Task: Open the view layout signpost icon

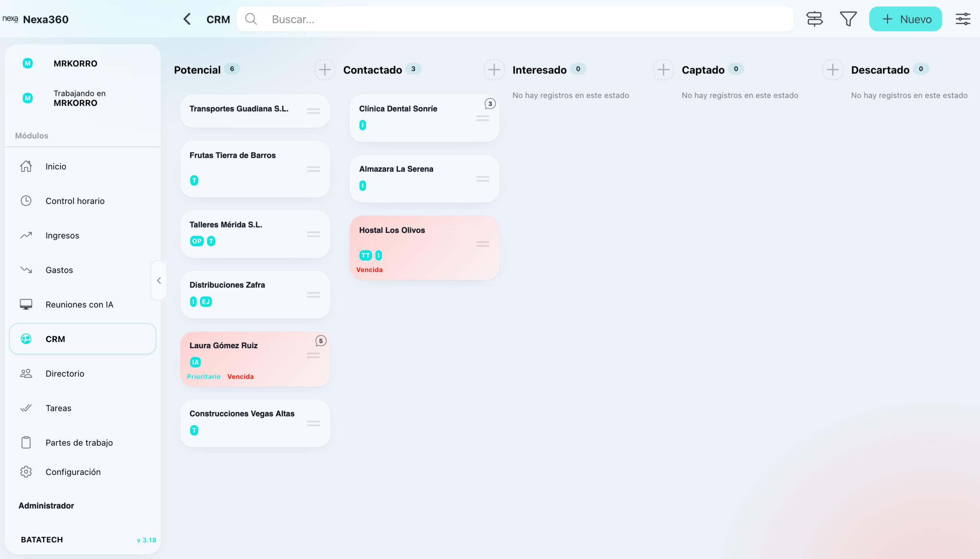Action: click(814, 19)
